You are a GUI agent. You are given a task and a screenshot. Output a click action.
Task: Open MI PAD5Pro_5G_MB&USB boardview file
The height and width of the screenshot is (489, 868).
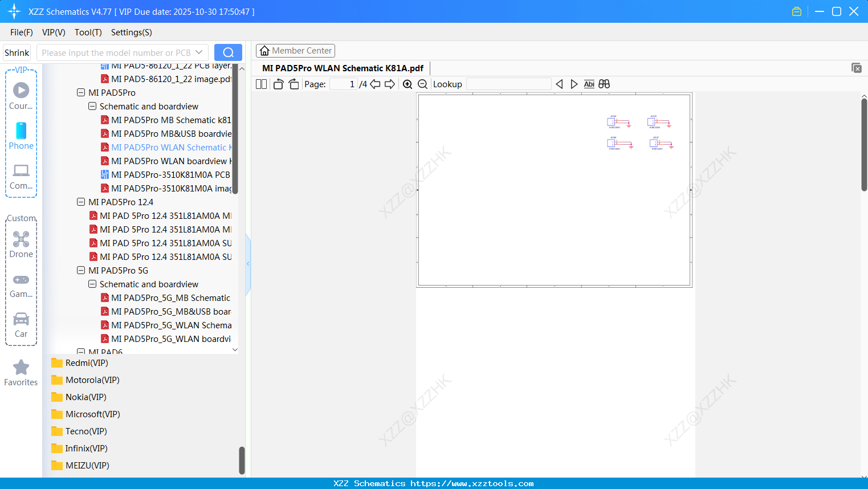(166, 311)
